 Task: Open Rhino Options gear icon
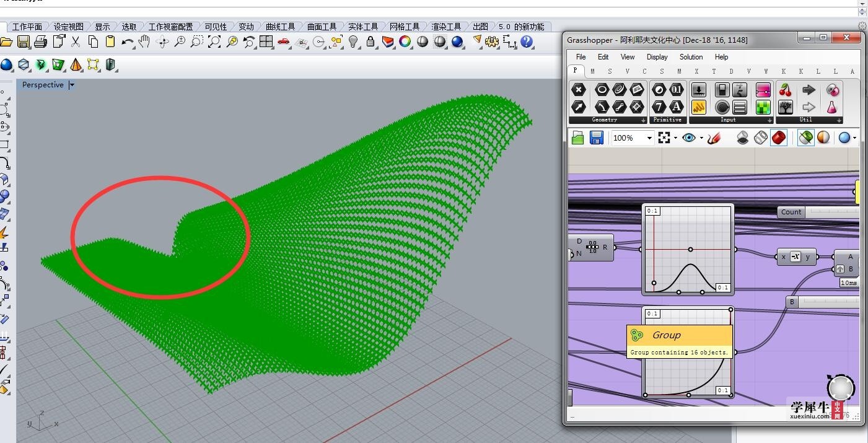click(x=492, y=42)
